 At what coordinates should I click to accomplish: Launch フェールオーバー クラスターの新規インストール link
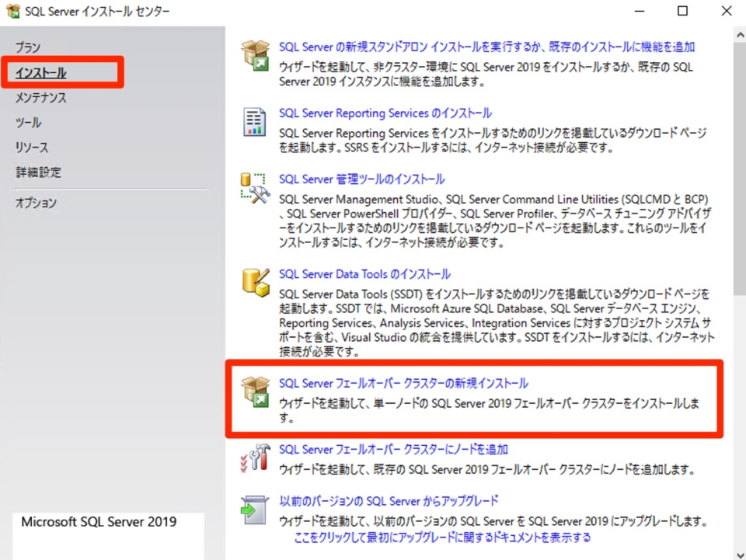(403, 383)
